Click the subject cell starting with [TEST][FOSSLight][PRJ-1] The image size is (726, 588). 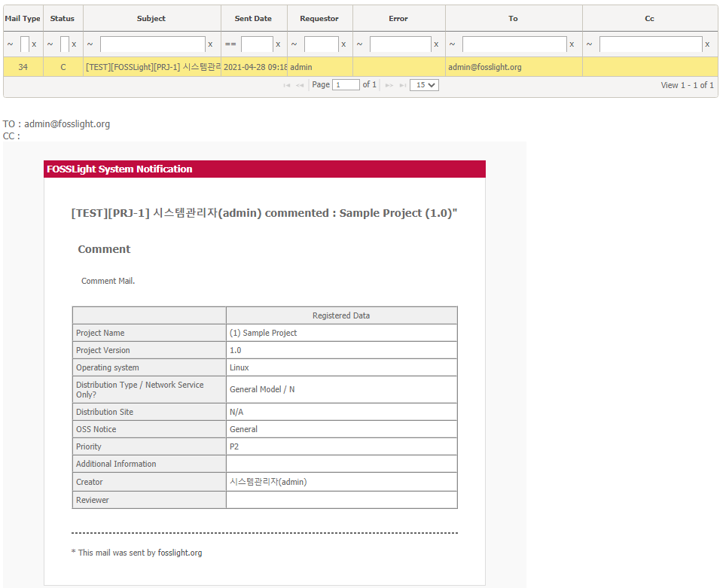(152, 67)
